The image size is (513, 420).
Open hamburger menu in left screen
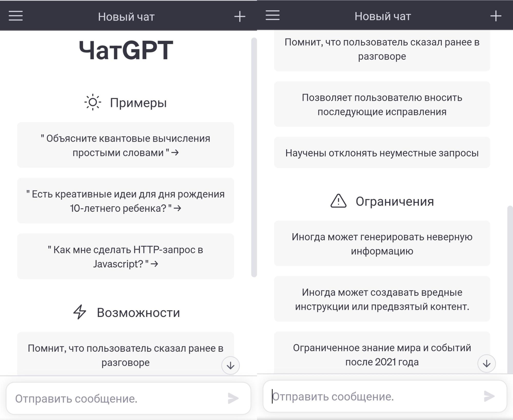(16, 16)
